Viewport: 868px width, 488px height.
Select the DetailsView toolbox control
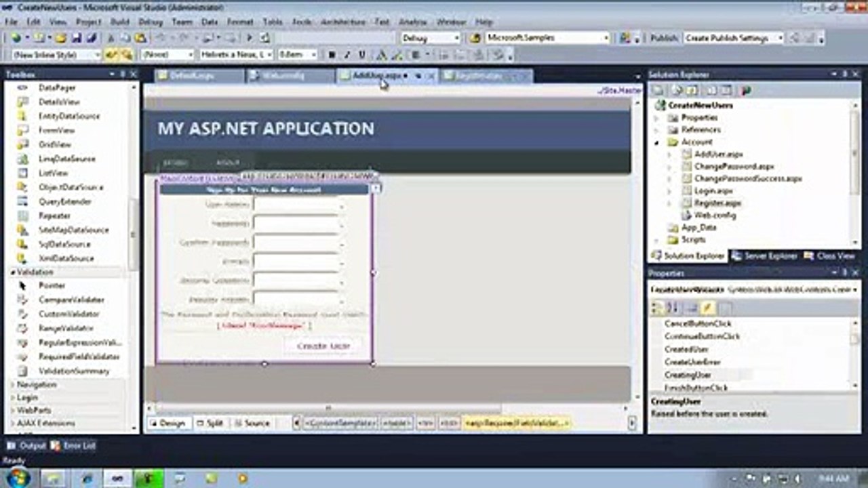pos(60,102)
